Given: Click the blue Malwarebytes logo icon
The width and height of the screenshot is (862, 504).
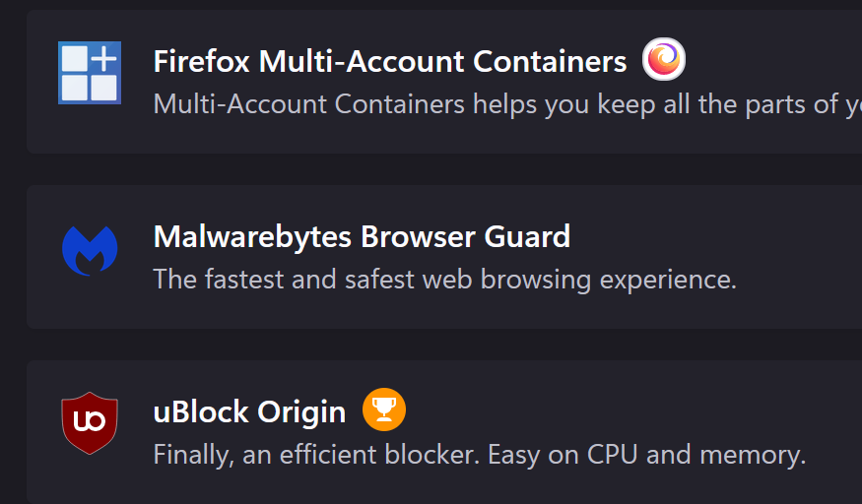Looking at the screenshot, I should click(x=90, y=250).
